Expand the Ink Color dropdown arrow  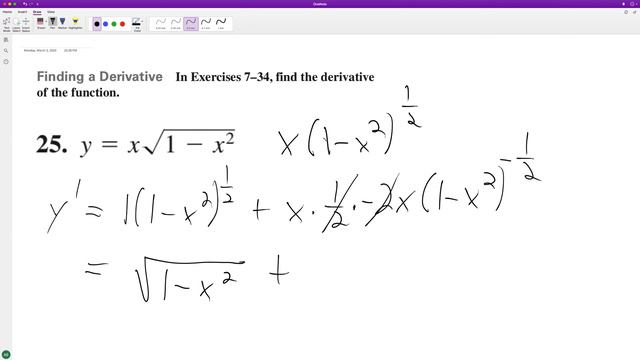pyautogui.click(x=142, y=21)
